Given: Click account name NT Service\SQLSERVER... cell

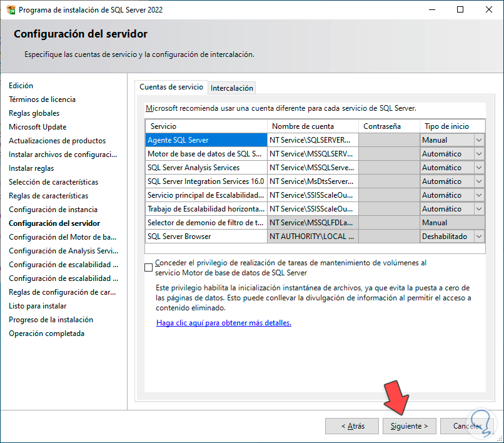Looking at the screenshot, I should tap(313, 140).
